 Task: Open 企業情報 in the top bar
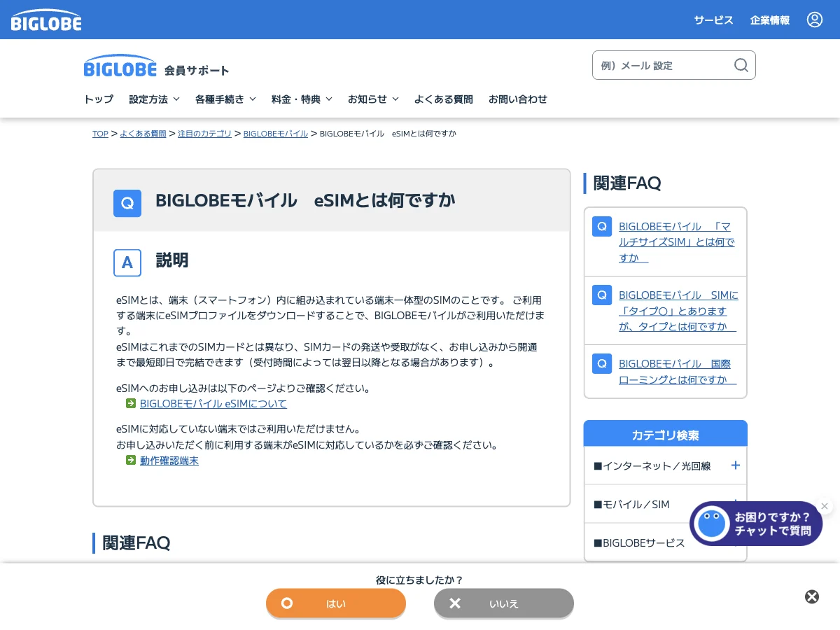pyautogui.click(x=770, y=20)
